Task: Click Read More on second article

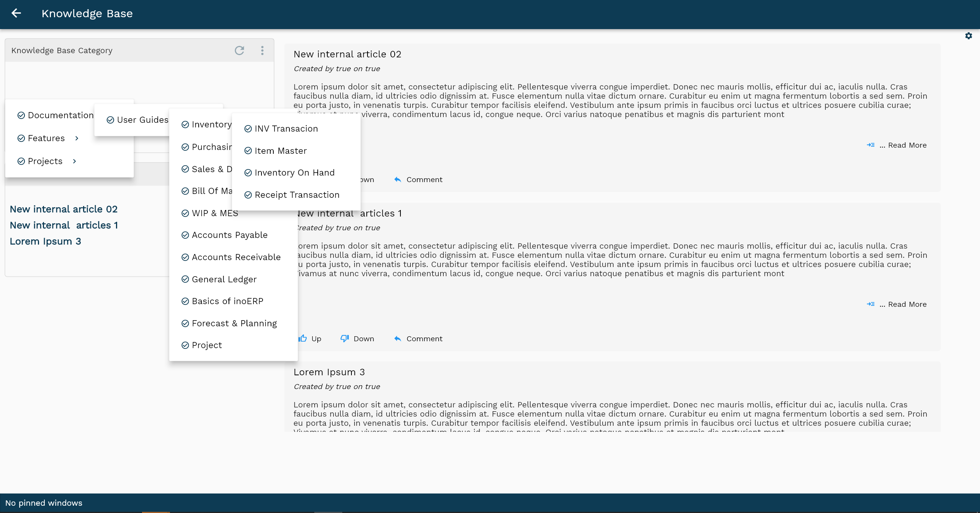Action: [x=907, y=305]
